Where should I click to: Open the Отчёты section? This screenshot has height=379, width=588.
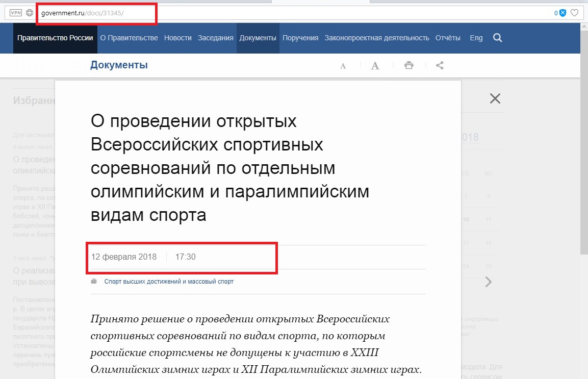pos(448,38)
